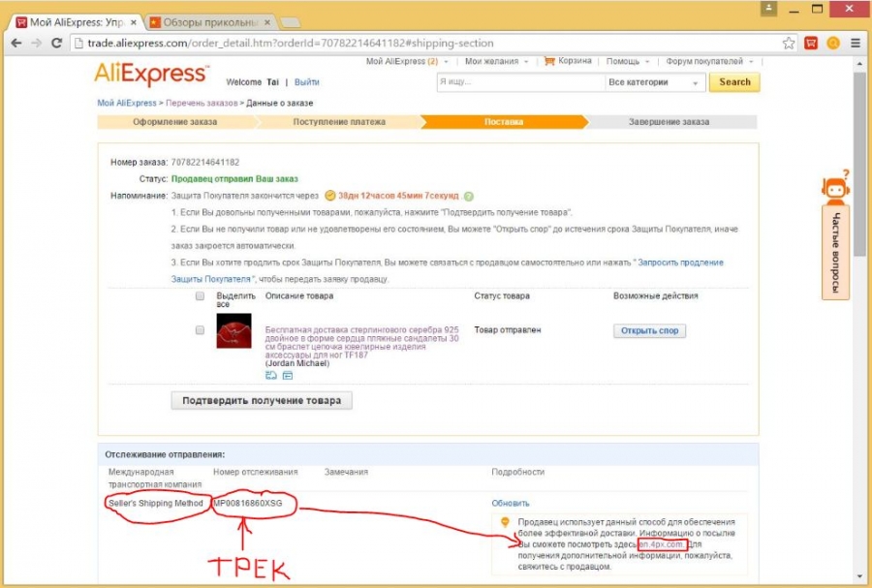Click the orange extension icon in the toolbar
Viewport: 872px width, 588px height.
[x=833, y=43]
